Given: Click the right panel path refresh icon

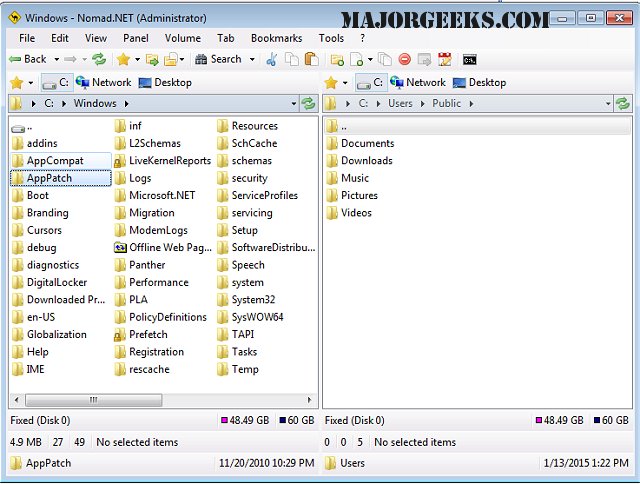Looking at the screenshot, I should pos(623,104).
